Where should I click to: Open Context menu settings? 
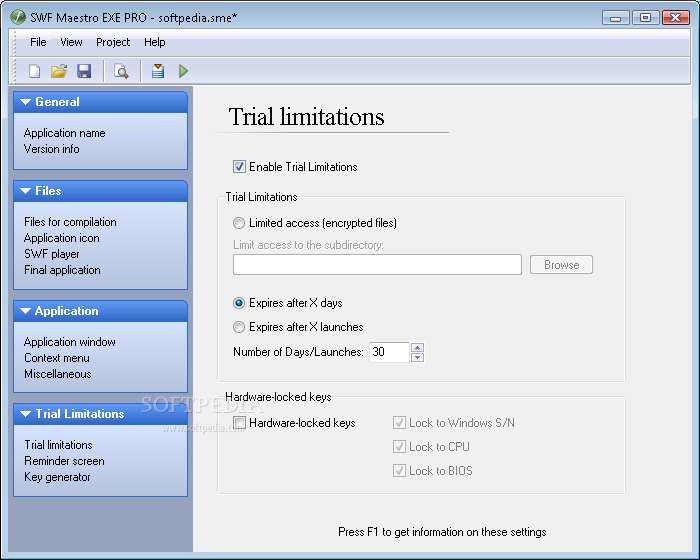tap(57, 358)
